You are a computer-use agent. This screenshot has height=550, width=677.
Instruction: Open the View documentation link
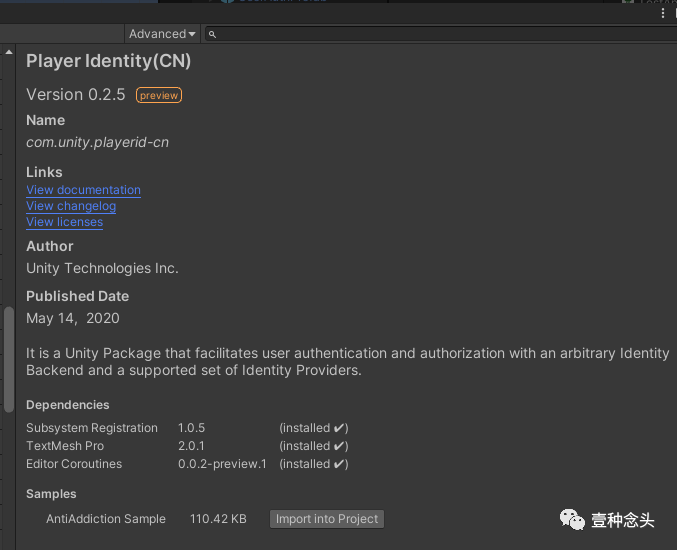click(x=83, y=190)
